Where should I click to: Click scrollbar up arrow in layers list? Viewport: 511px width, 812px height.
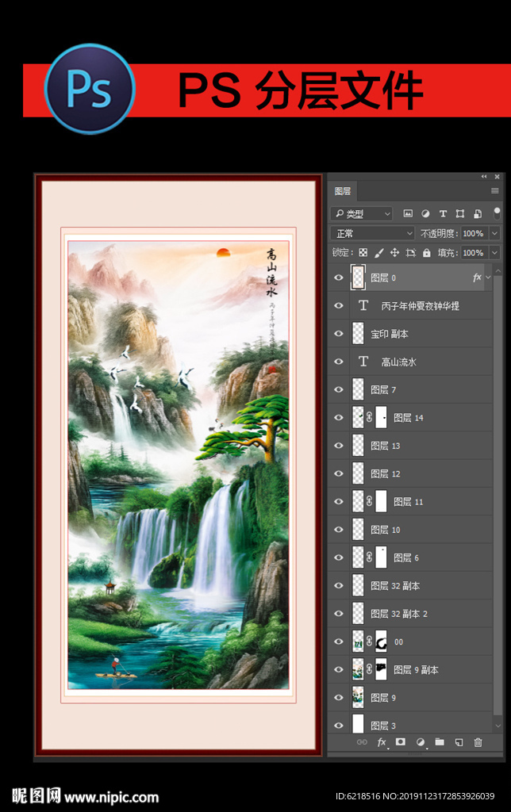(498, 270)
